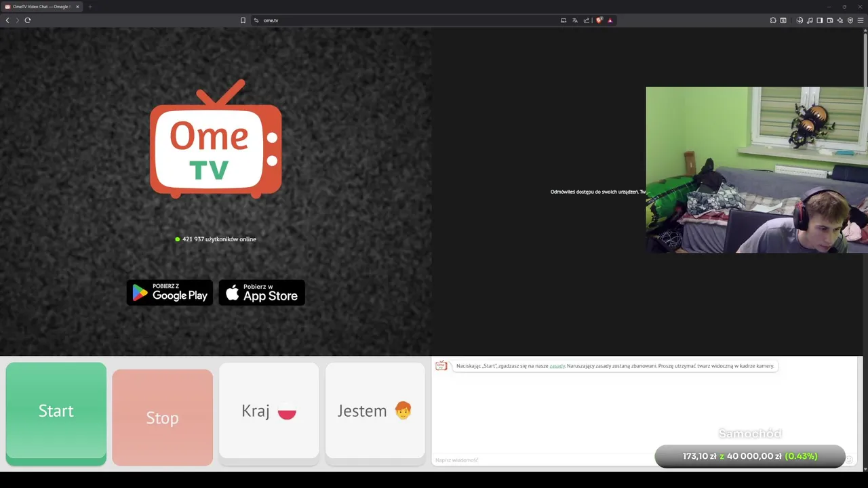
Task: Open the Google Play download badge
Action: pyautogui.click(x=170, y=293)
